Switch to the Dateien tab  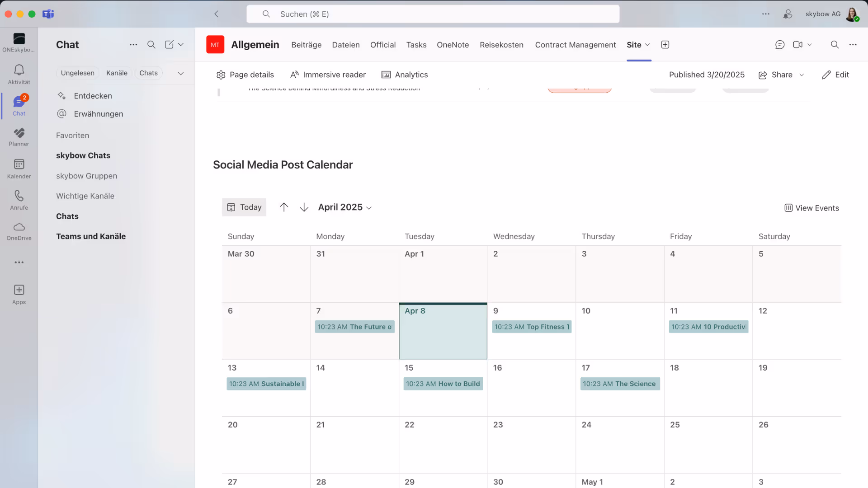(x=346, y=45)
